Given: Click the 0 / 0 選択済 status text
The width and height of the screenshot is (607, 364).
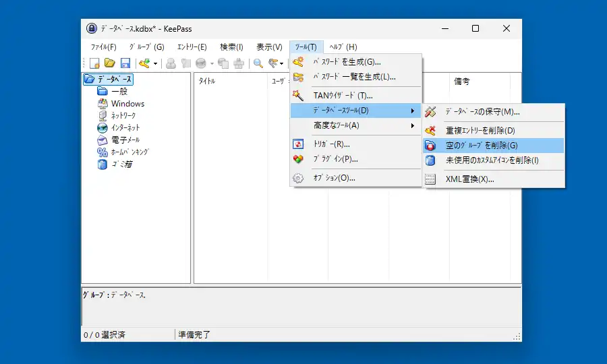Looking at the screenshot, I should tap(105, 334).
